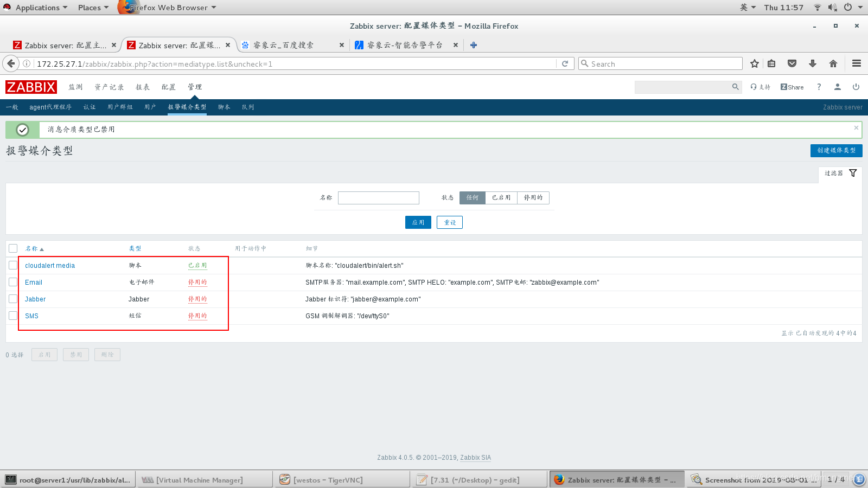The image size is (868, 488).
Task: Open the input language 英 dropdown
Action: coord(748,7)
